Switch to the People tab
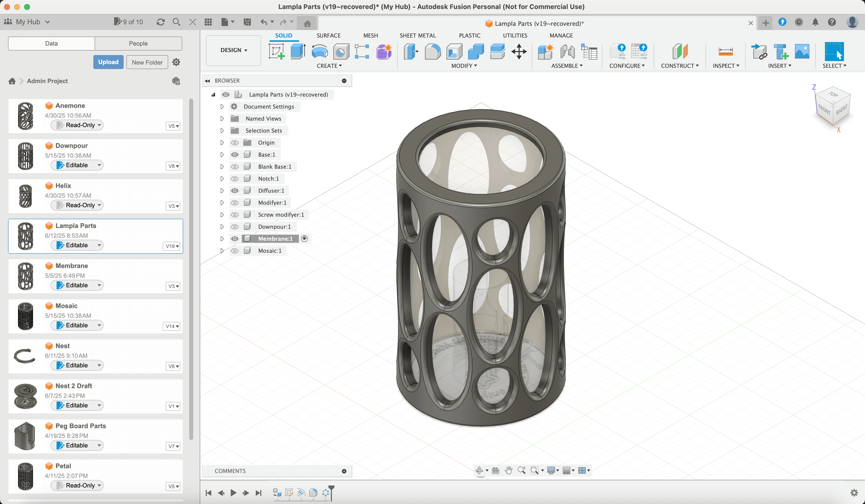This screenshot has width=865, height=504. tap(138, 44)
